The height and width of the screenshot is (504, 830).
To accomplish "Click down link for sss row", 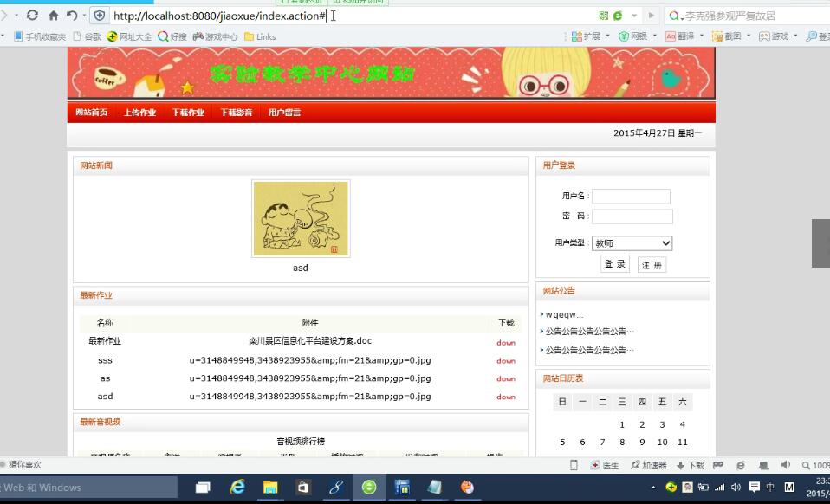I will coord(506,360).
